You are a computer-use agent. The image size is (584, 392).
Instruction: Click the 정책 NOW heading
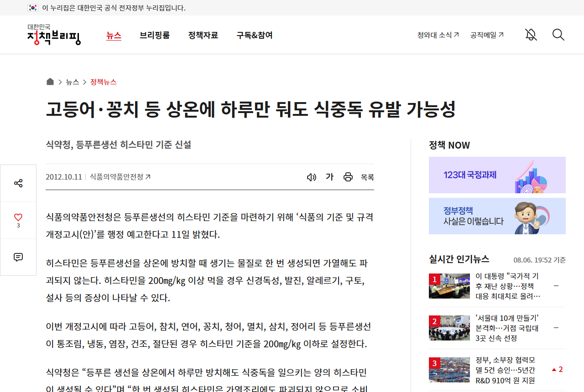pyautogui.click(x=449, y=145)
